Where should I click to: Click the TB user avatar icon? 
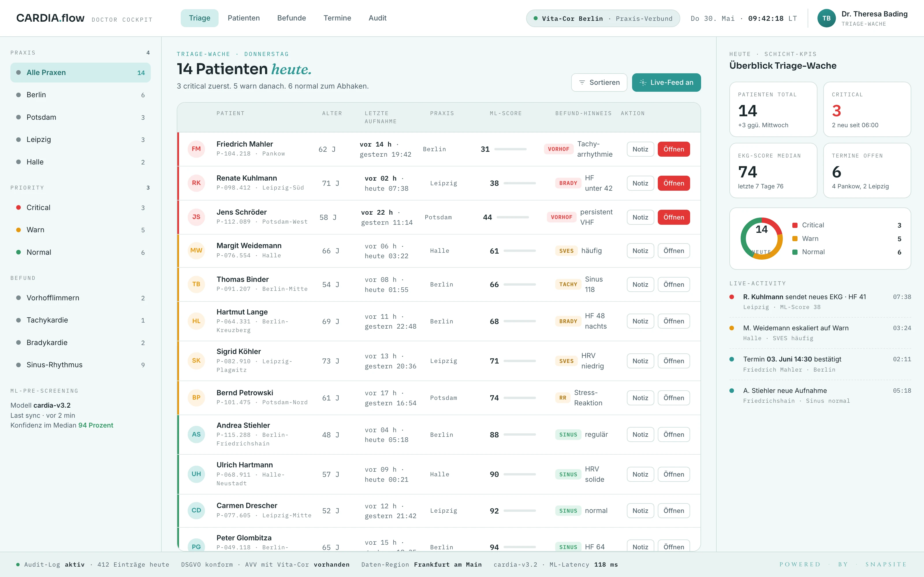[826, 18]
